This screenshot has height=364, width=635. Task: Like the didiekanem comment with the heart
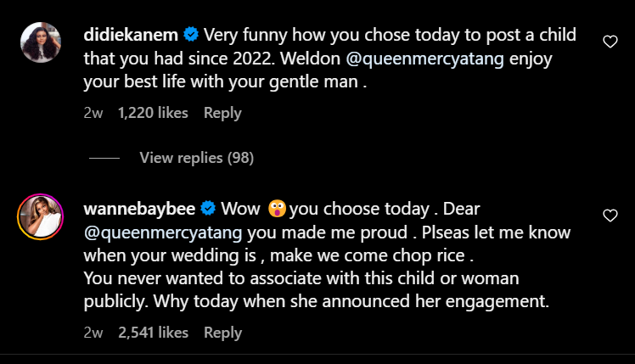point(609,41)
